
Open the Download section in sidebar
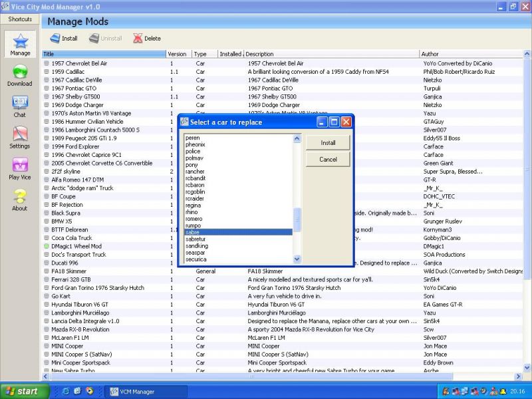[20, 74]
